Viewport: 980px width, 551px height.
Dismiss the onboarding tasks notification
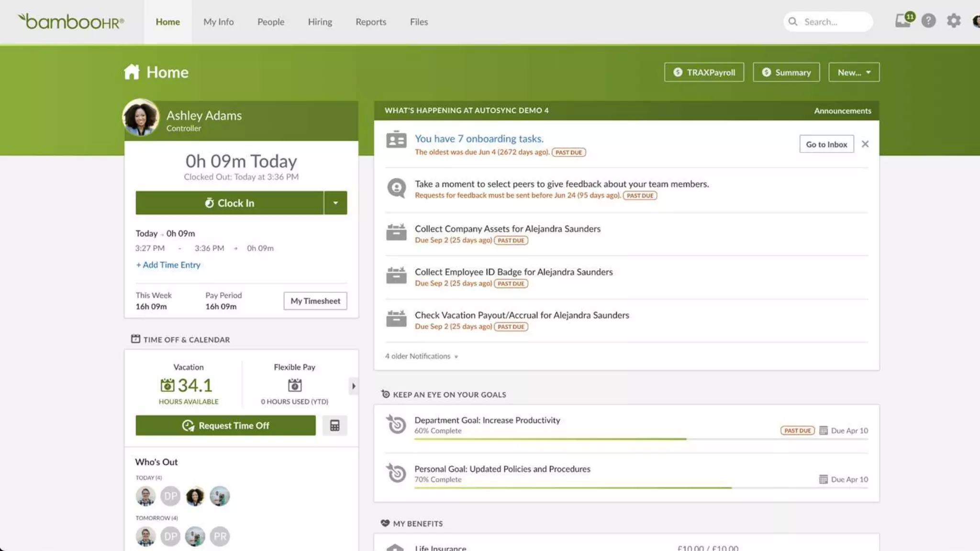[x=865, y=144]
